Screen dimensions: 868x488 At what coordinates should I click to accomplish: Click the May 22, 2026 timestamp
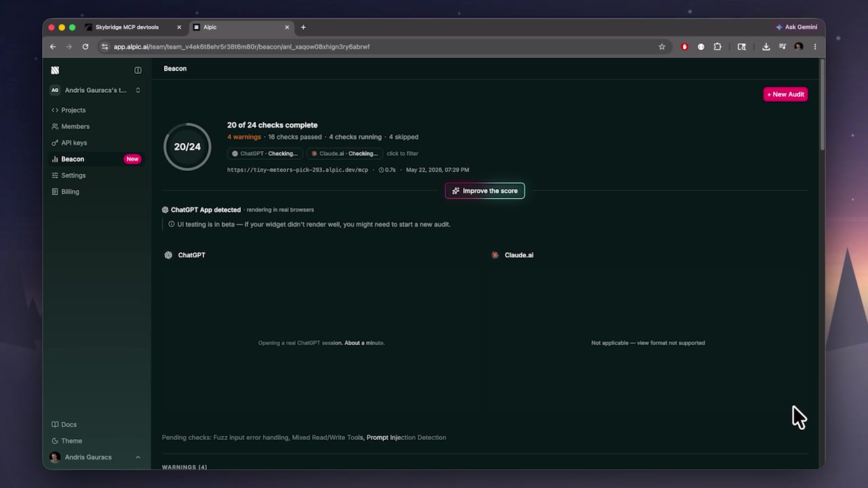pos(437,170)
